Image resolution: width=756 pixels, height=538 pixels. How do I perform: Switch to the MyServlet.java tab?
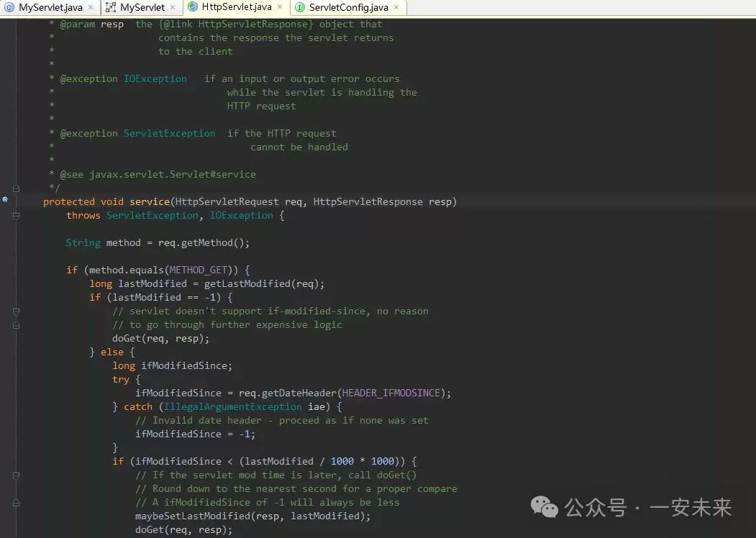click(50, 8)
